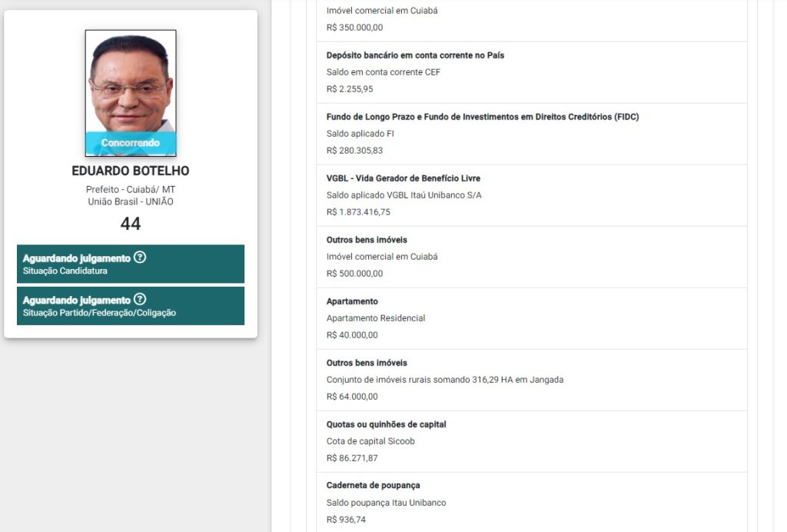Image resolution: width=787 pixels, height=532 pixels.
Task: Click value R$ 40.000,00
Action: (352, 334)
